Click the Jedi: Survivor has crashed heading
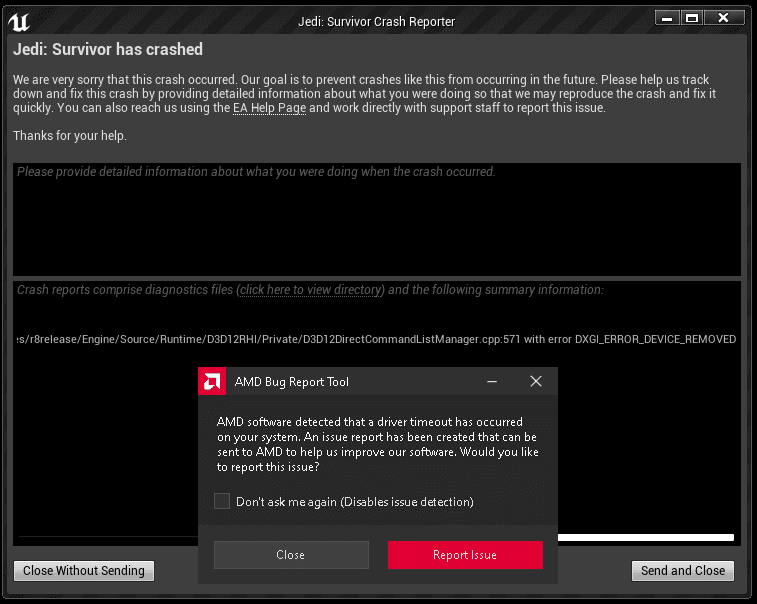This screenshot has width=757, height=604. (108, 49)
